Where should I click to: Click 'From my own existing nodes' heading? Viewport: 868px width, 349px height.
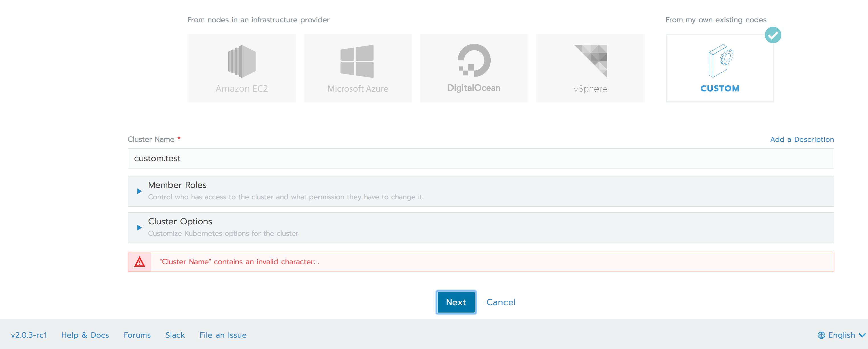(x=716, y=20)
